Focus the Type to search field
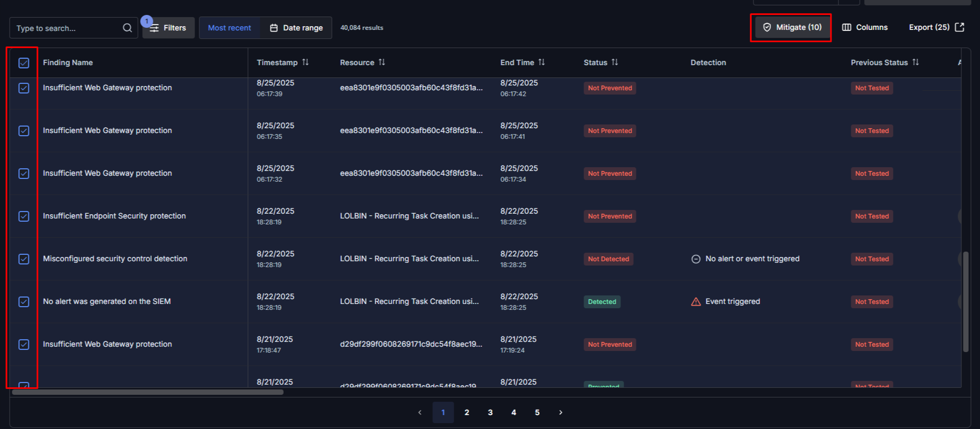Screen dimensions: 980x429 pyautogui.click(x=67, y=28)
